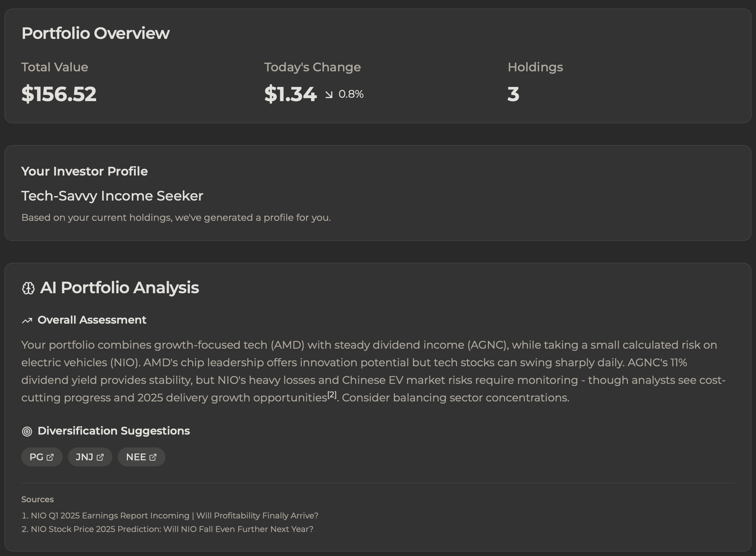Viewport: 756px width, 556px height.
Task: Click the down arrow icon next to 0.8%
Action: [x=329, y=94]
